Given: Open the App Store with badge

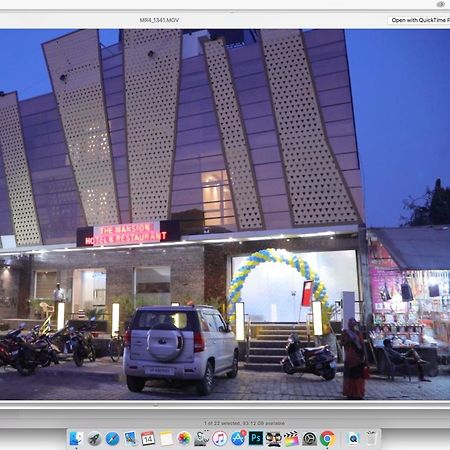Looking at the screenshot, I should click(x=238, y=439).
